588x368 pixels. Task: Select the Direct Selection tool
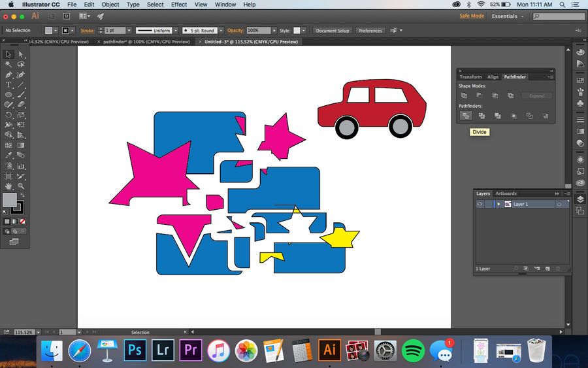(x=21, y=54)
